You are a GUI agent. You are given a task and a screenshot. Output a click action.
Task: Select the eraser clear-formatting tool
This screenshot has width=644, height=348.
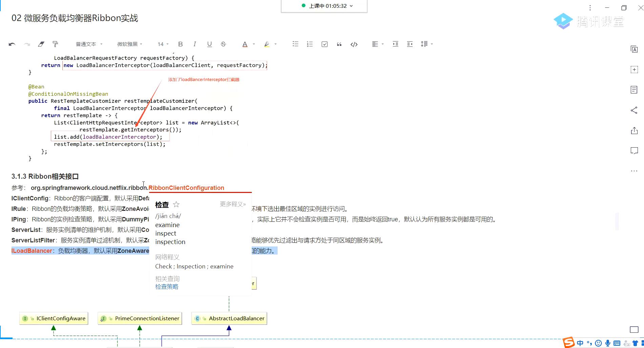41,44
